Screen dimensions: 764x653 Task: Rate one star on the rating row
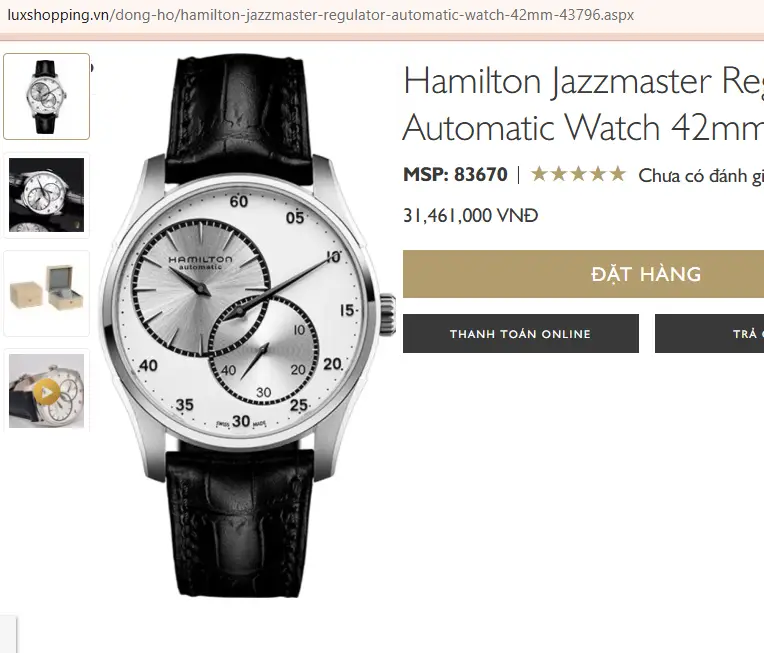539,174
